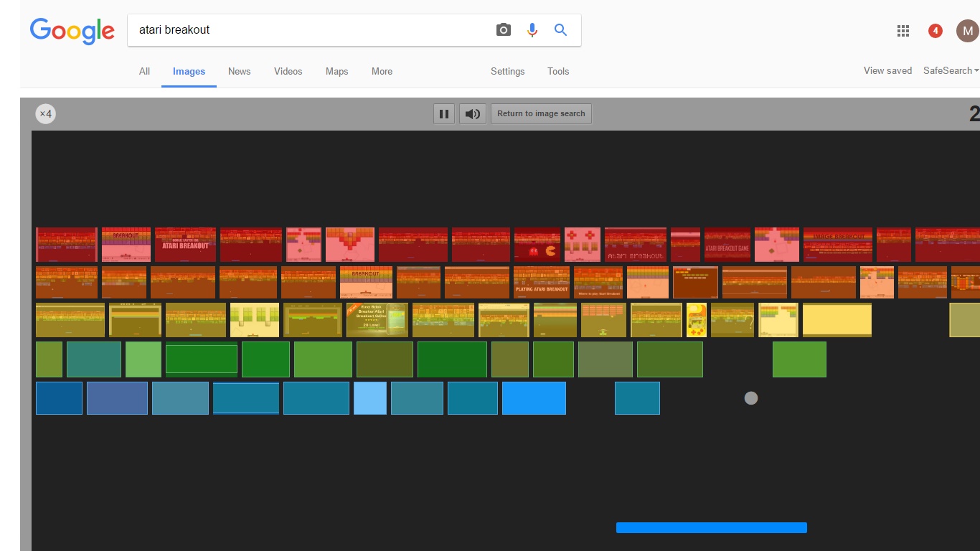Open the notifications badge showing 4
Viewport: 980px width, 551px height.
click(936, 31)
